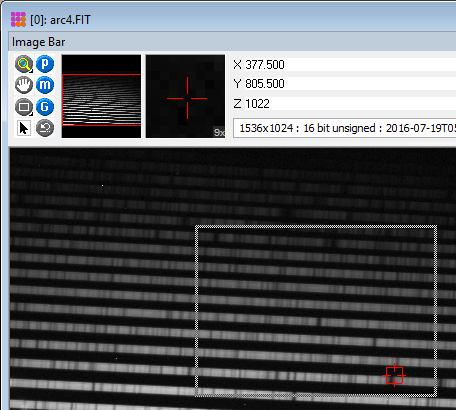Click the blue P button
456x410 pixels.
45,64
